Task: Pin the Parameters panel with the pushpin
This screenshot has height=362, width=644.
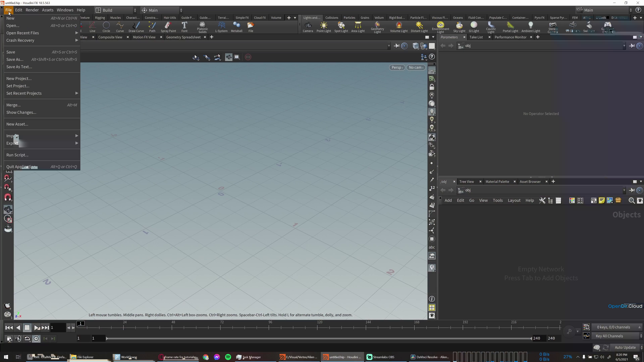Action: (x=632, y=46)
